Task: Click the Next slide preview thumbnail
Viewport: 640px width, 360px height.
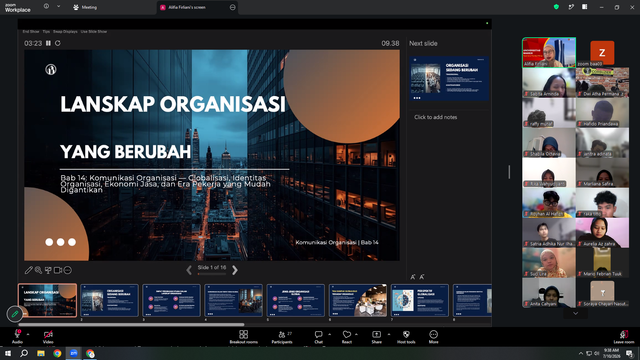Action: [449, 79]
